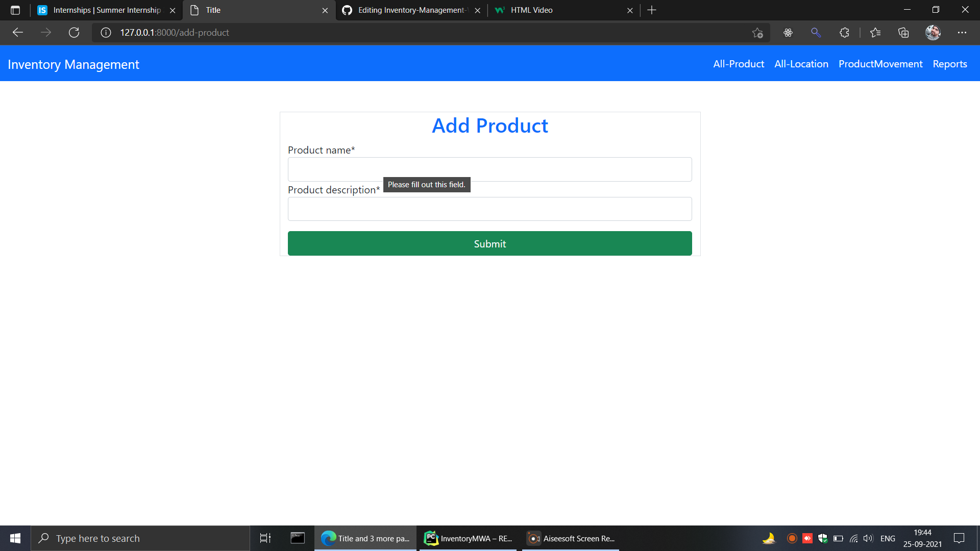Toggle the Wi-Fi network icon in tray

(x=854, y=538)
